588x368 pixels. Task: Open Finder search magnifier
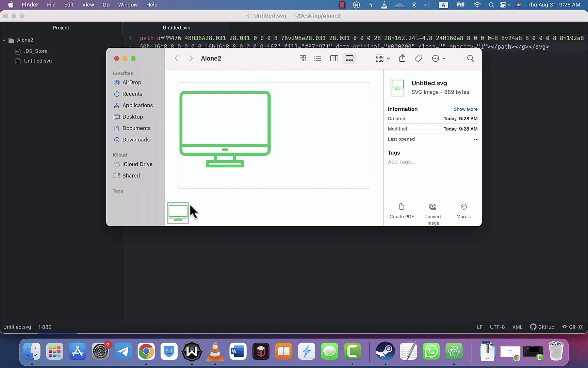point(471,59)
